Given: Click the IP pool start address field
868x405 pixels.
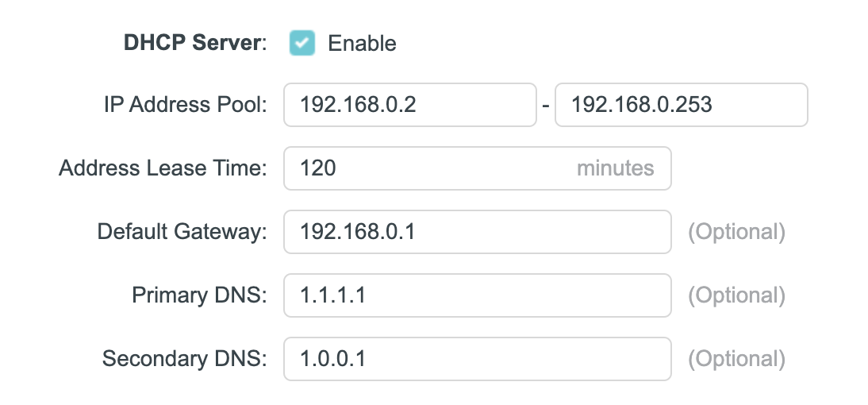Looking at the screenshot, I should (x=409, y=105).
